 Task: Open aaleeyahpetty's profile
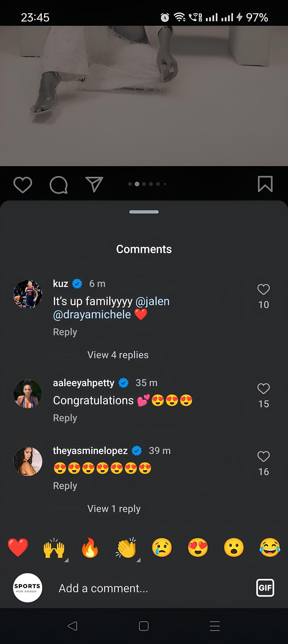point(83,382)
